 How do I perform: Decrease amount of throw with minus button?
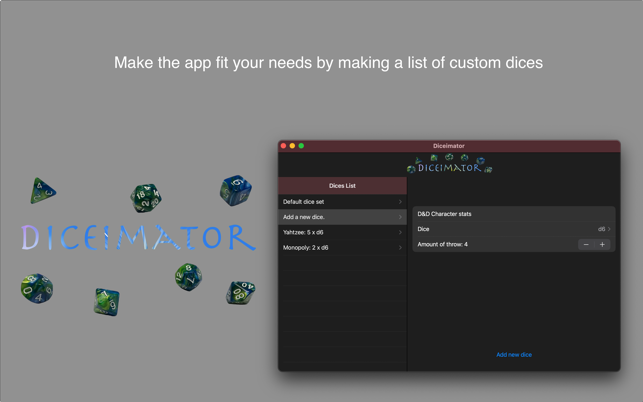click(x=586, y=244)
